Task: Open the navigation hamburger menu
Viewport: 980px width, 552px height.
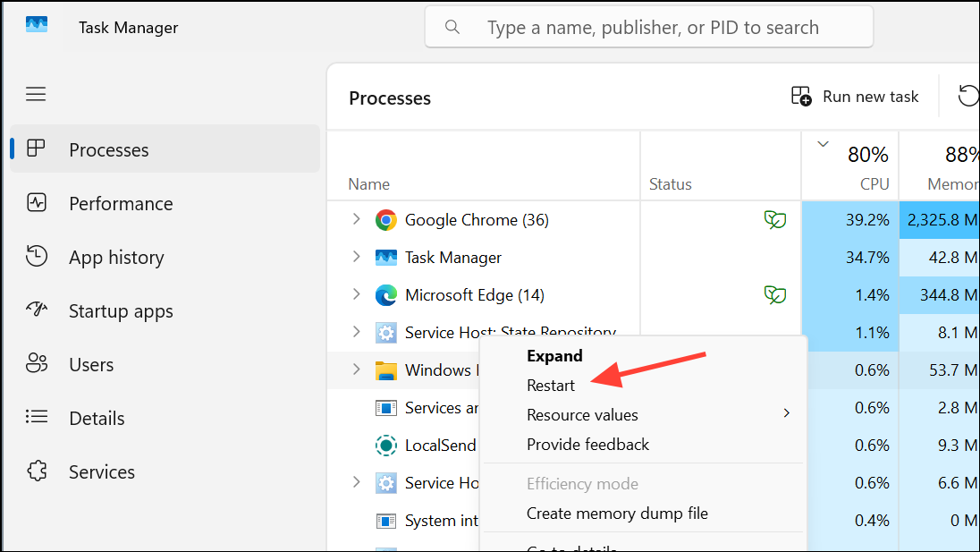Action: tap(36, 94)
